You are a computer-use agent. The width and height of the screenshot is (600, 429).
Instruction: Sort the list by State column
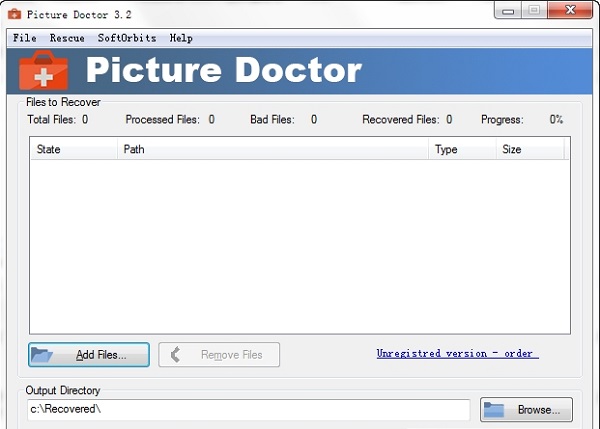tap(74, 149)
